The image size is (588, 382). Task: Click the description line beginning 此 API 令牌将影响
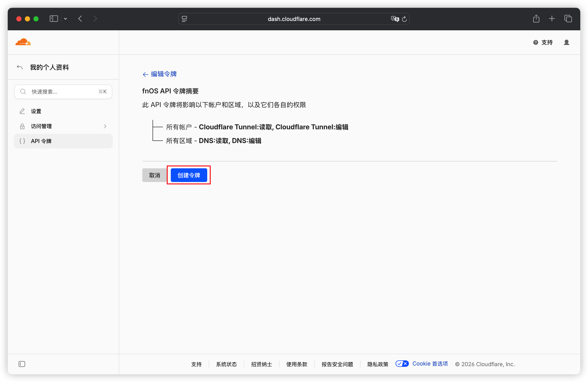224,105
